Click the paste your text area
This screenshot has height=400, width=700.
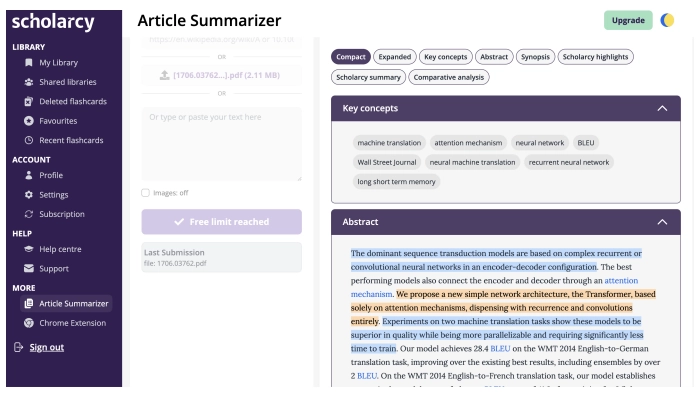pos(222,144)
